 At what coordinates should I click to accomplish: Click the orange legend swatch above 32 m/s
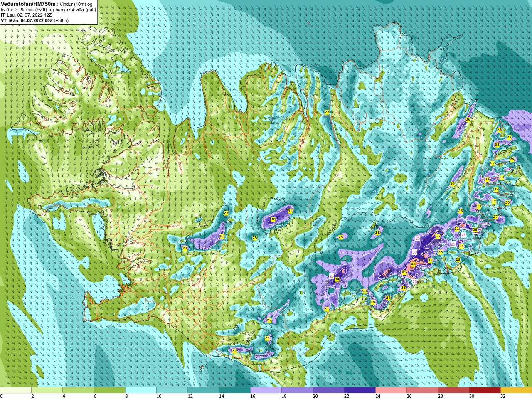click(516, 390)
